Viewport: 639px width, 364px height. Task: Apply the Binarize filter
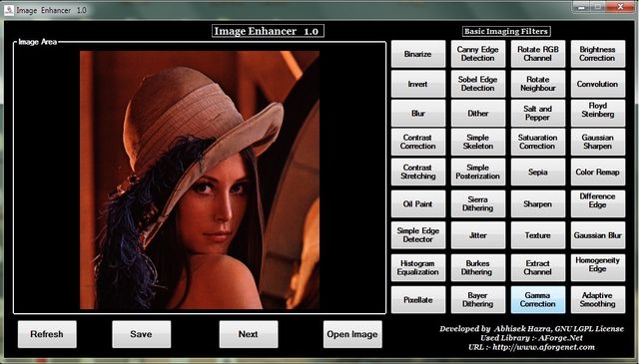coord(418,54)
